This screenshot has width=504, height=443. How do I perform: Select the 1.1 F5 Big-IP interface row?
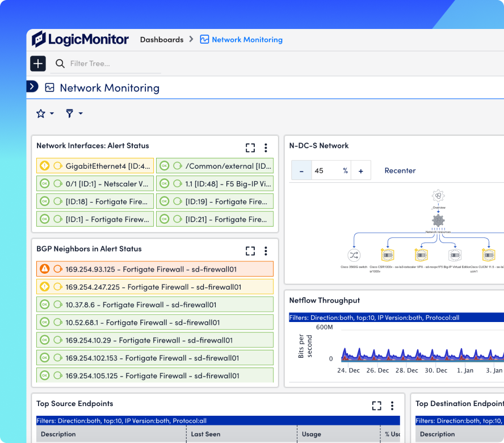point(215,183)
